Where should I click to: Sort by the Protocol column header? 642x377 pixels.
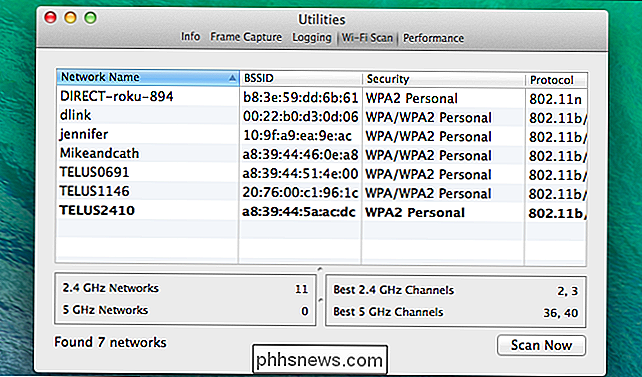(556, 80)
